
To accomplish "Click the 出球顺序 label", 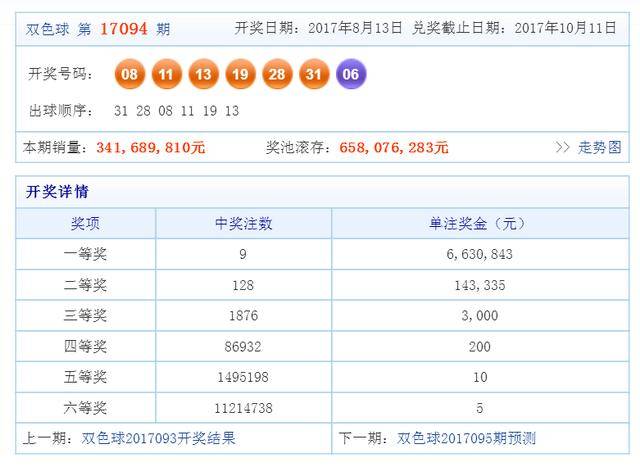I will click(60, 111).
